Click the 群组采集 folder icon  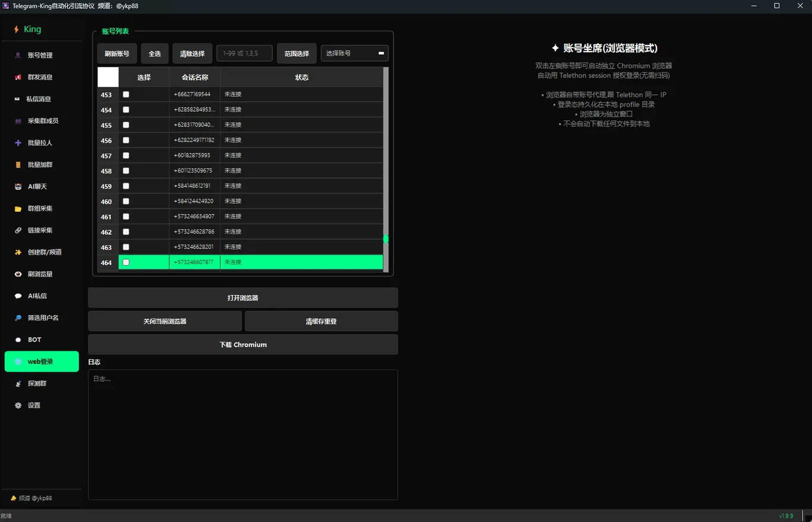tap(18, 209)
